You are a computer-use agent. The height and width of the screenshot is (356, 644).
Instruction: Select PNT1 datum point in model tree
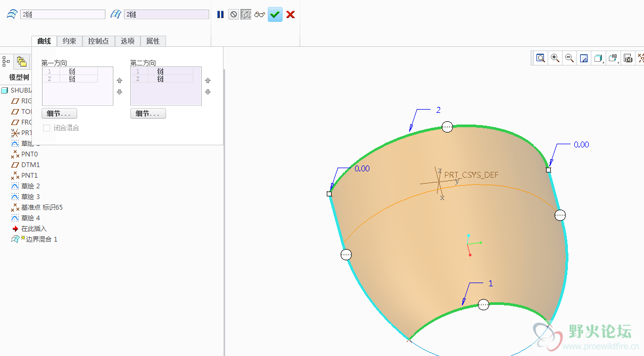(x=29, y=176)
